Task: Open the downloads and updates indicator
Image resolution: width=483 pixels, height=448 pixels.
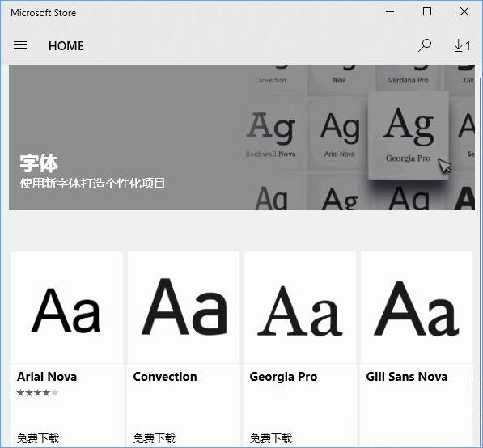Action: pyautogui.click(x=462, y=45)
